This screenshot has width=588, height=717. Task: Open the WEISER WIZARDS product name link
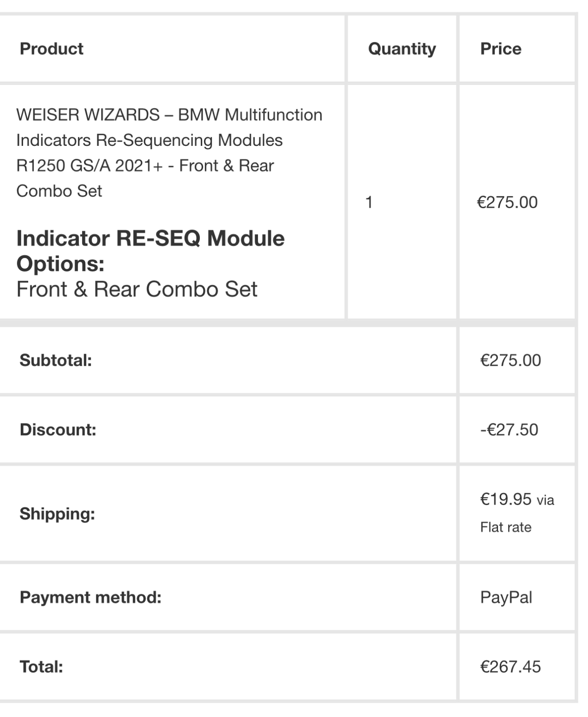point(169,114)
